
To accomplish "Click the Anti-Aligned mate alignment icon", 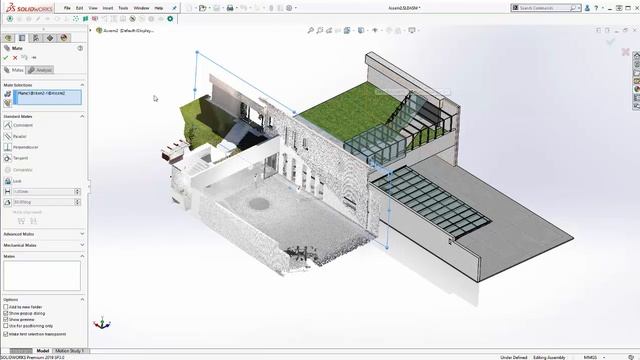I will coord(33,221).
